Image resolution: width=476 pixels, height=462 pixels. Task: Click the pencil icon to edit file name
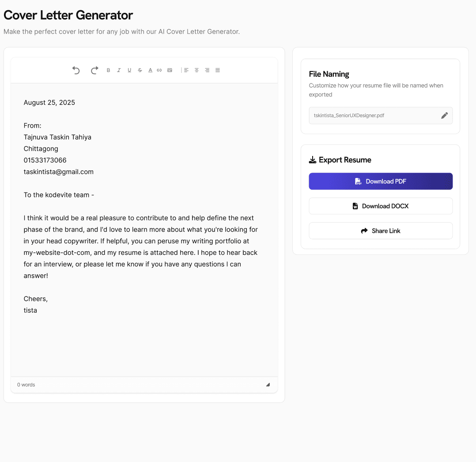(x=444, y=115)
